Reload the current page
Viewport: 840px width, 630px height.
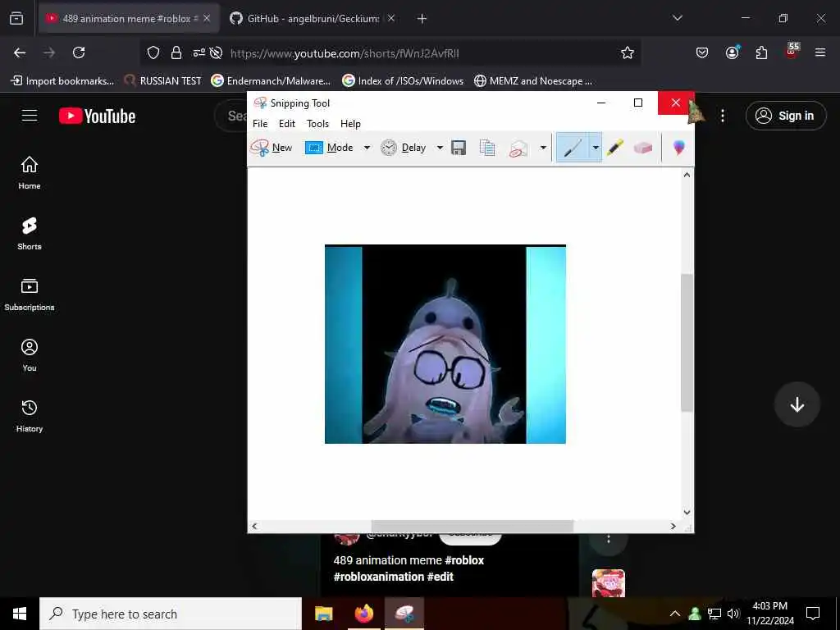pyautogui.click(x=79, y=52)
